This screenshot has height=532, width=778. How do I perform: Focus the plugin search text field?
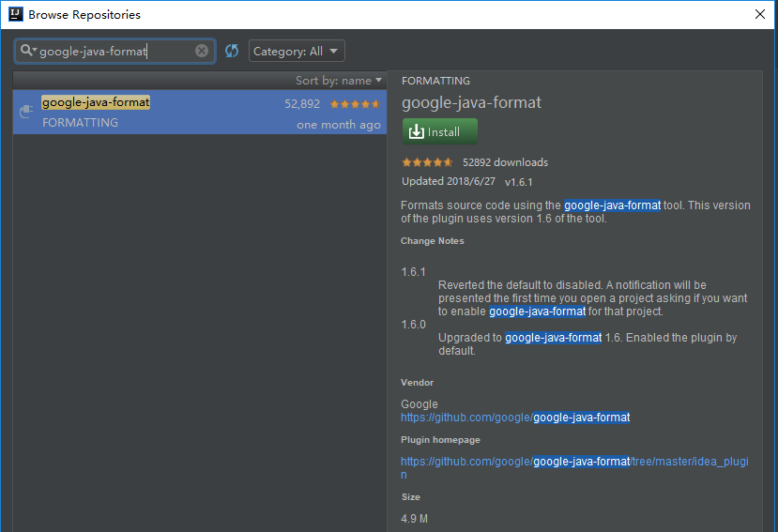pos(113,52)
